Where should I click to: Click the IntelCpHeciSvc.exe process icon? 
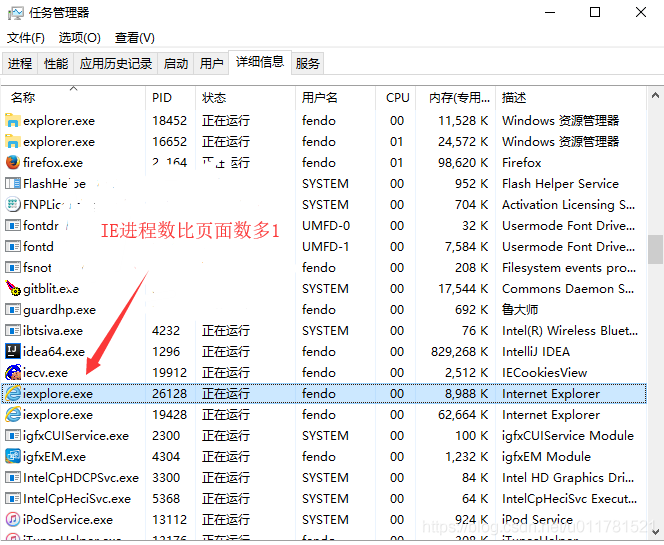click(x=13, y=498)
